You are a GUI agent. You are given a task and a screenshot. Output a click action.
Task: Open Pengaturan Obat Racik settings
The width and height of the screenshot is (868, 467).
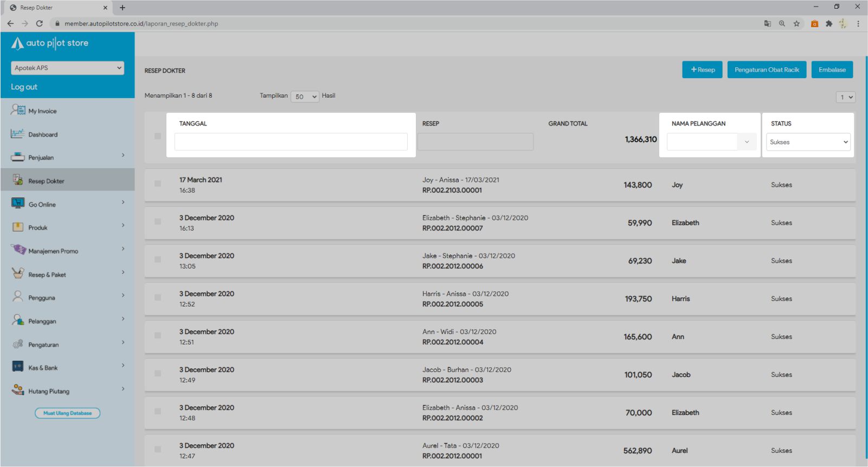(767, 70)
